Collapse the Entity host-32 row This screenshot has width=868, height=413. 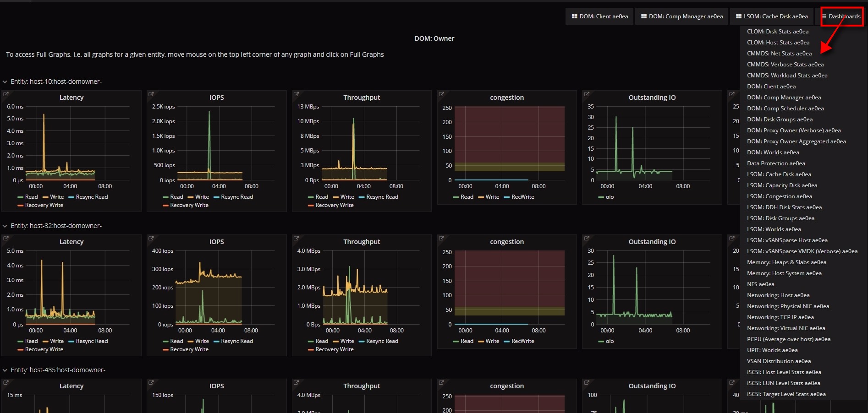pyautogui.click(x=5, y=226)
